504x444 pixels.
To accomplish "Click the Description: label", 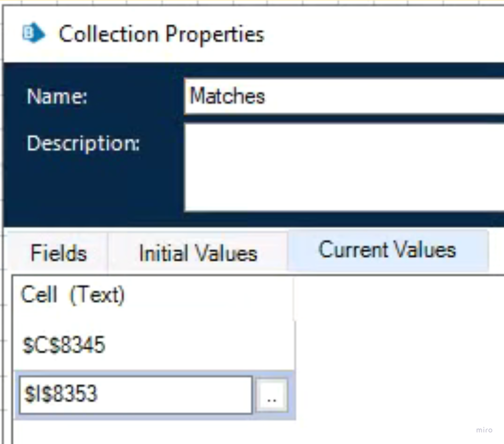I will click(x=83, y=144).
